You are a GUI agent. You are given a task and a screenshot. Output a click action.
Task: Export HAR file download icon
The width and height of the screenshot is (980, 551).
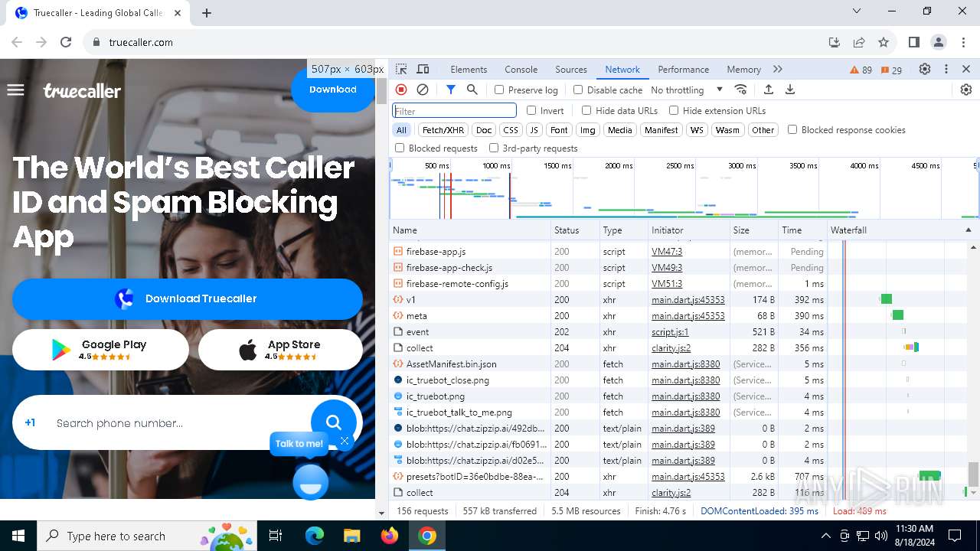point(790,90)
